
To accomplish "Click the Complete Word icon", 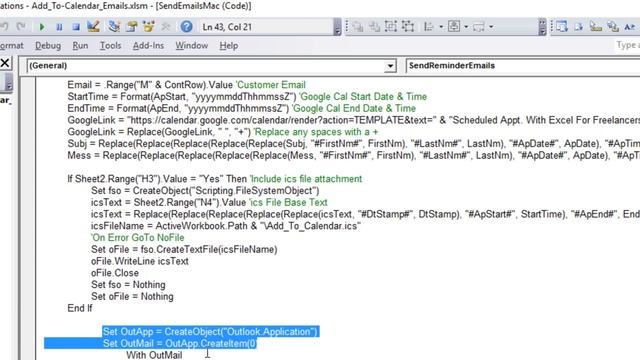I will coord(630,27).
